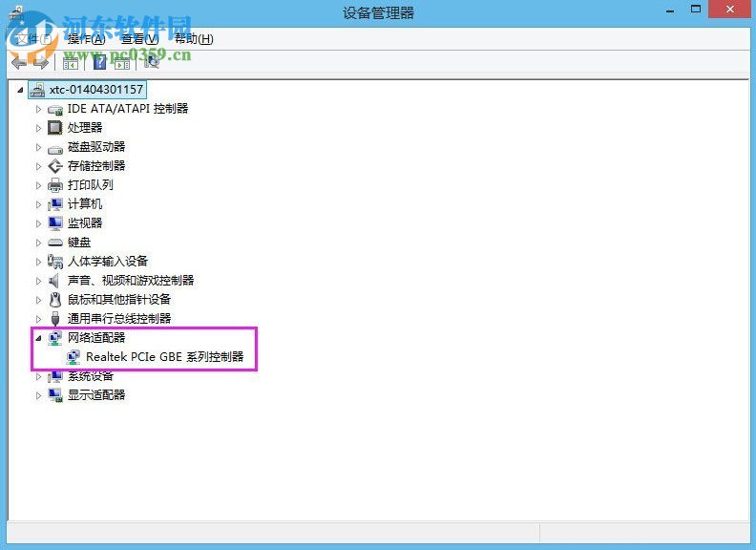Expand the 鼠标和其他指针设备 node
This screenshot has width=756, height=550.
(x=38, y=300)
